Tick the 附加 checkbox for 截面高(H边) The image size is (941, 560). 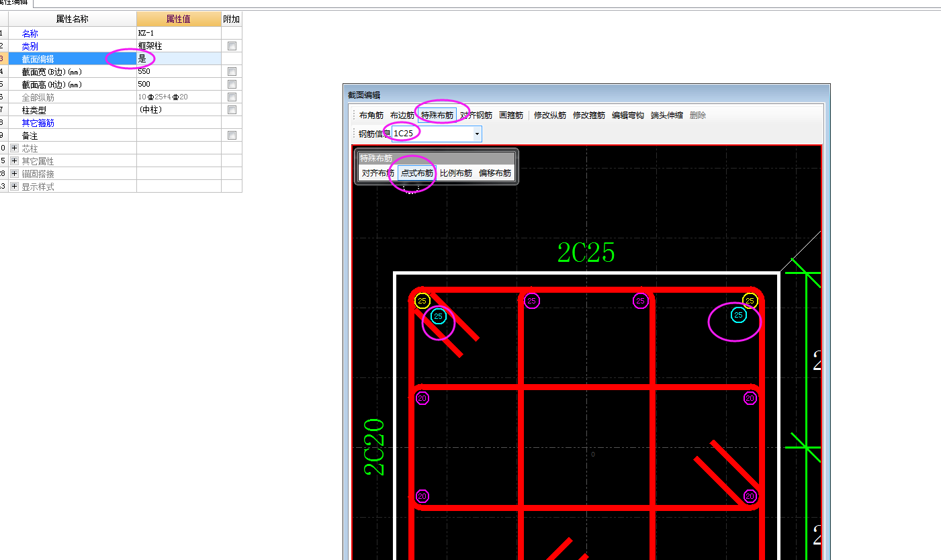coord(232,85)
